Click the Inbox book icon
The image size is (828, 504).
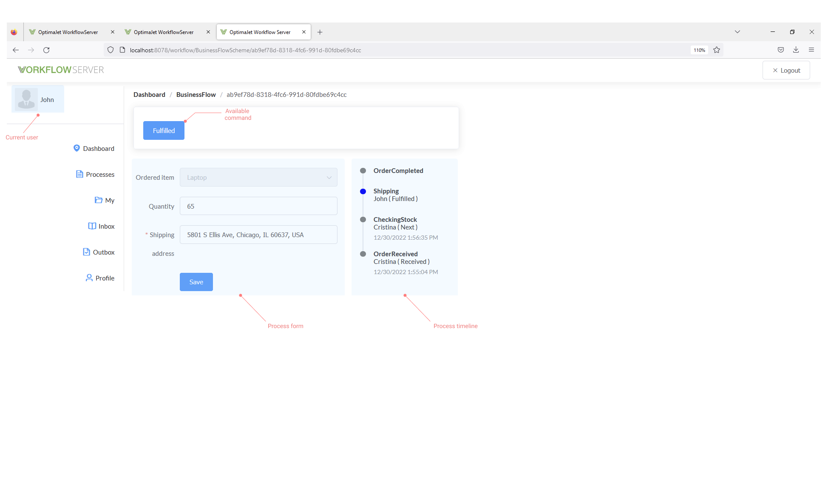92,226
